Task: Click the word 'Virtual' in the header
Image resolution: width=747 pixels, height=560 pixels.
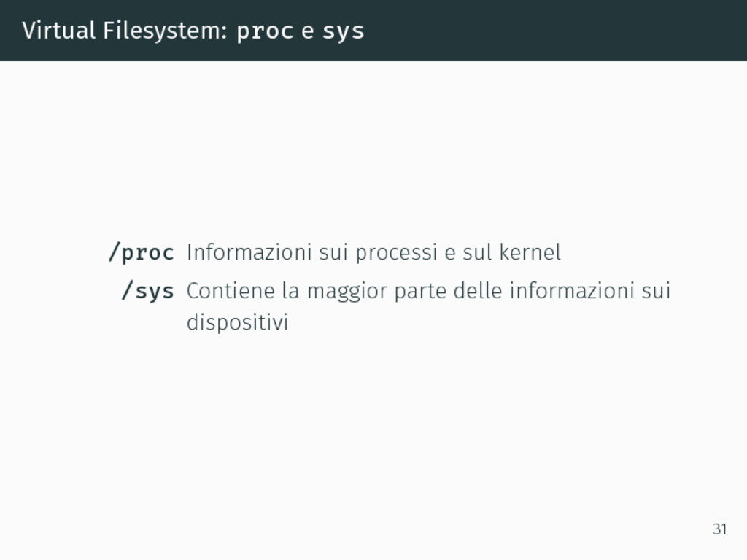Action: tap(58, 31)
